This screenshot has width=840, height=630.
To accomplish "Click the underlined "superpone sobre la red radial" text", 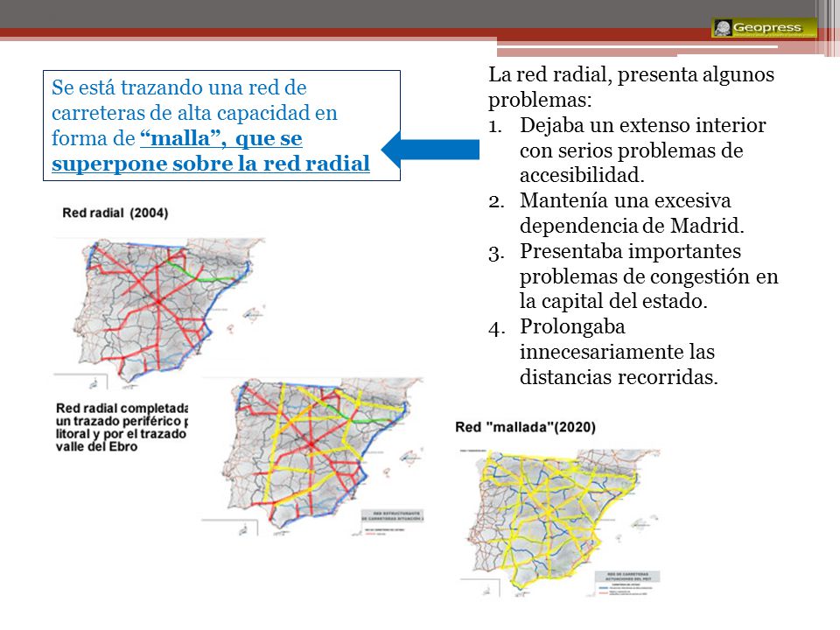I will pyautogui.click(x=211, y=164).
